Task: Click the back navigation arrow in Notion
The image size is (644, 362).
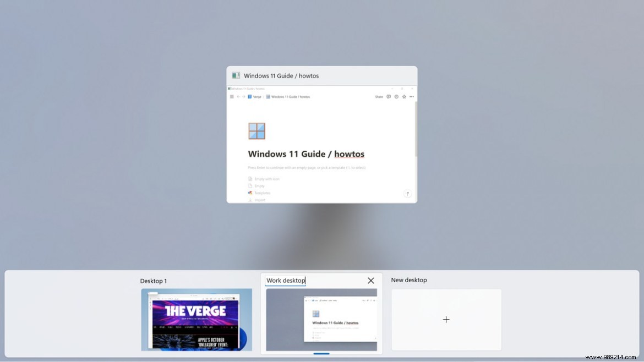Action: click(x=238, y=97)
